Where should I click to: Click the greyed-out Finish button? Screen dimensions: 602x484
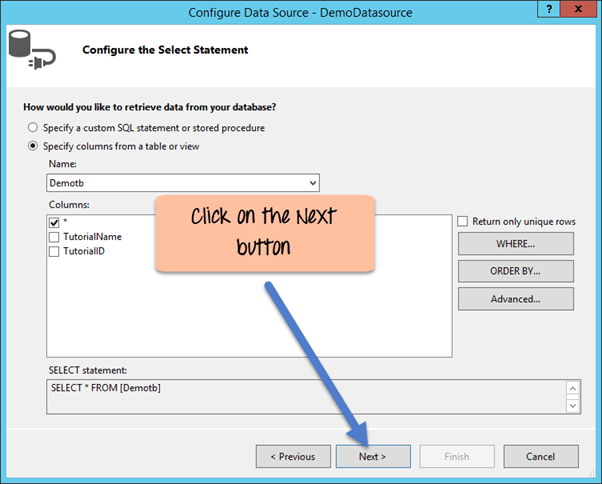click(456, 457)
